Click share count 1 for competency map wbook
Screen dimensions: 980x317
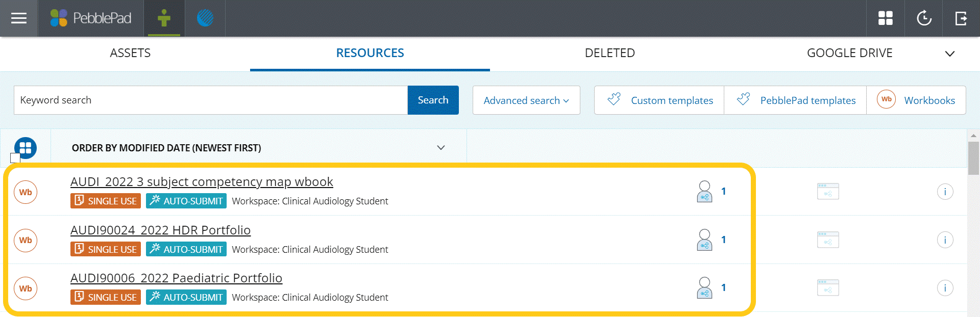coord(723,192)
